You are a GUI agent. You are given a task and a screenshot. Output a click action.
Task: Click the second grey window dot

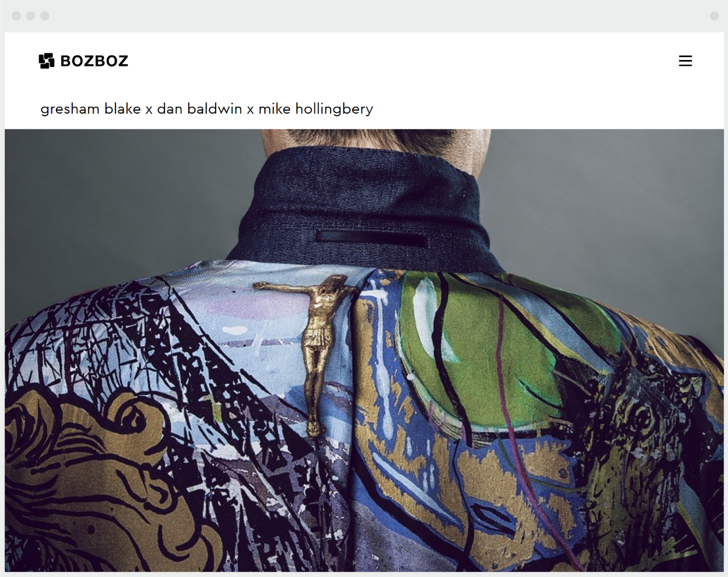[31, 16]
